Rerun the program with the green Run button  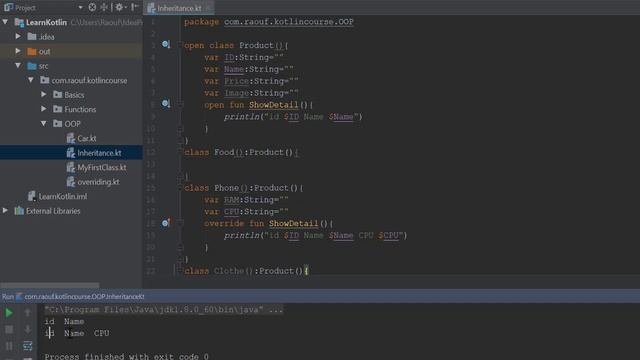pyautogui.click(x=9, y=313)
